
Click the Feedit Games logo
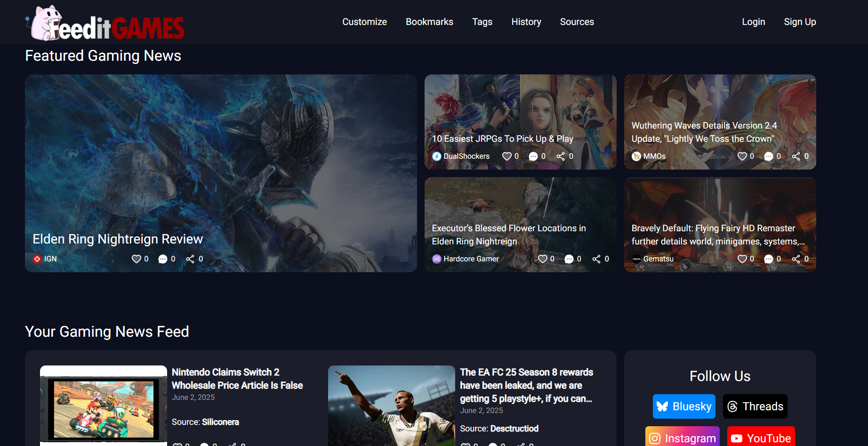point(105,23)
